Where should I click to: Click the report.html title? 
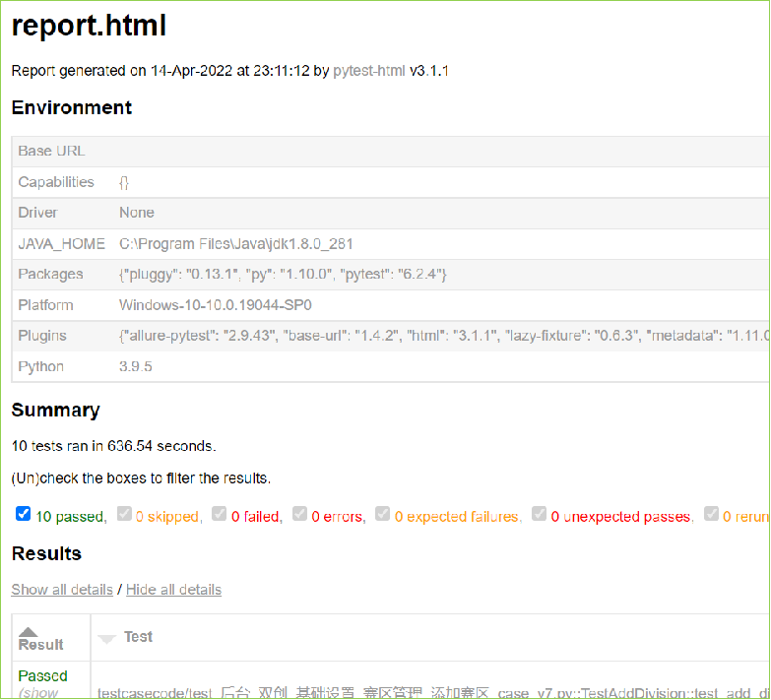(x=89, y=25)
